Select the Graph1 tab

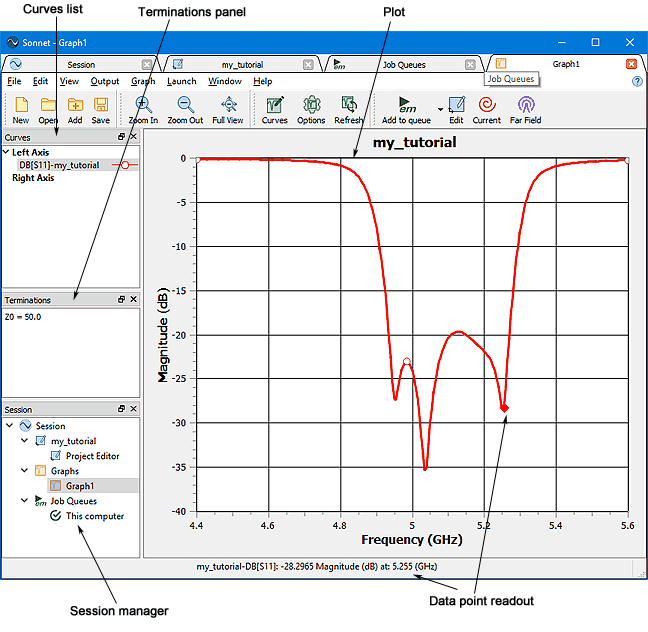566,64
